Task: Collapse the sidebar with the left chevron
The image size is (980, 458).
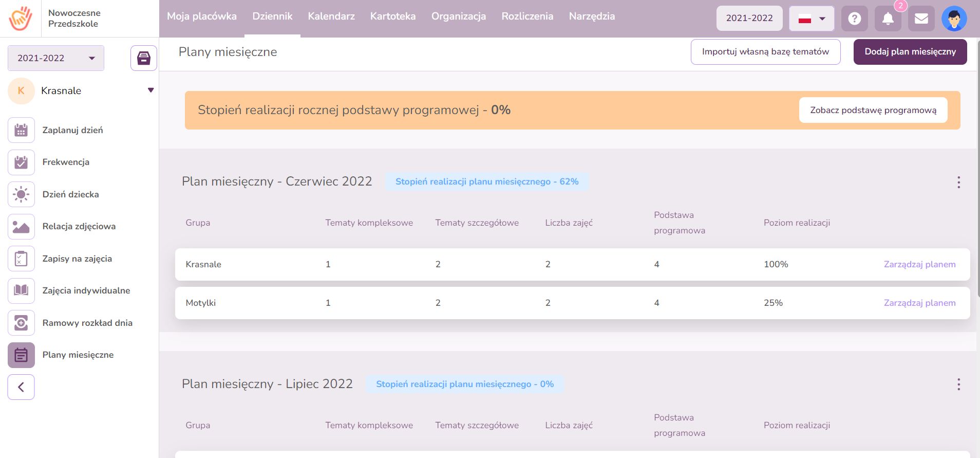Action: pyautogui.click(x=21, y=387)
